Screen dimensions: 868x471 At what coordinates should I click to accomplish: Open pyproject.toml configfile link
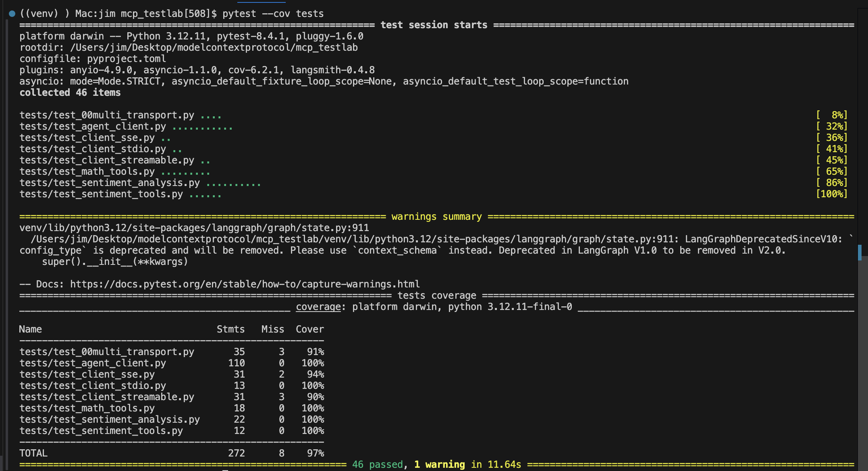coord(126,59)
